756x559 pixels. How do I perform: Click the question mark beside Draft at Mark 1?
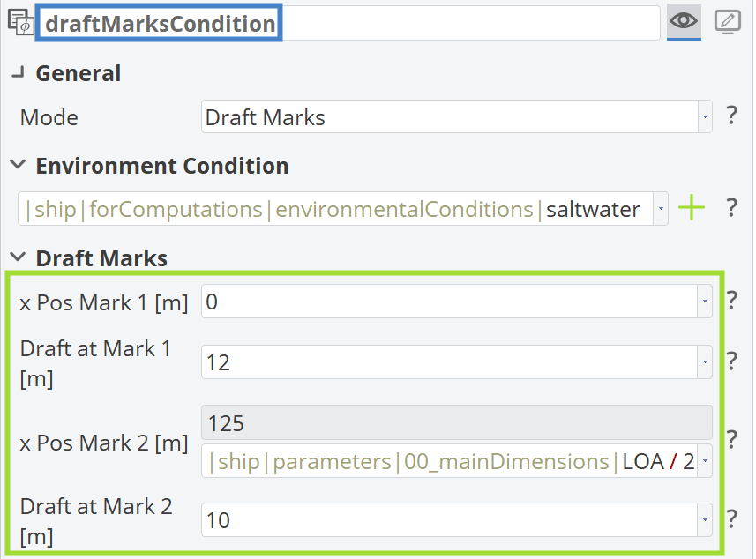(x=731, y=361)
